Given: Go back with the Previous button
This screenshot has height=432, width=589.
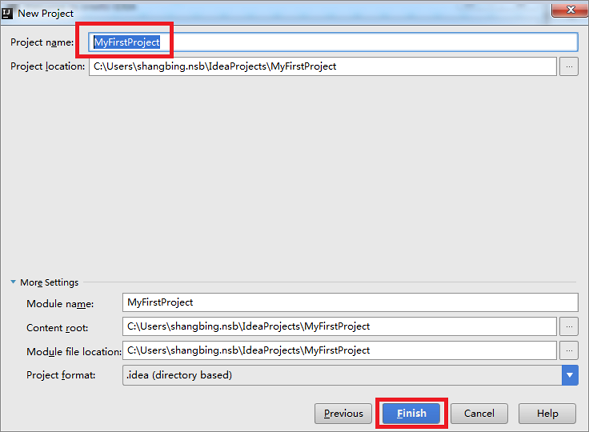Looking at the screenshot, I should pos(343,414).
